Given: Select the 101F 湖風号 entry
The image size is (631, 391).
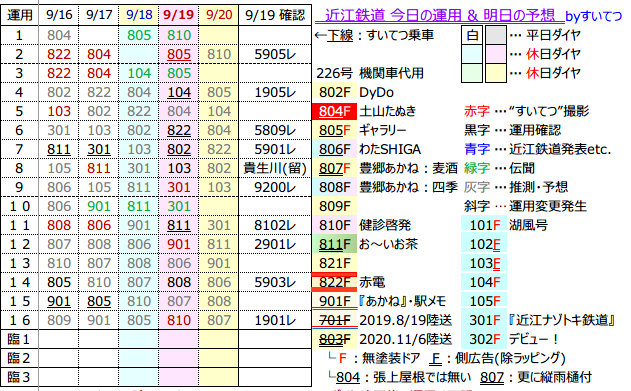Looking at the screenshot, I should click(x=505, y=225).
